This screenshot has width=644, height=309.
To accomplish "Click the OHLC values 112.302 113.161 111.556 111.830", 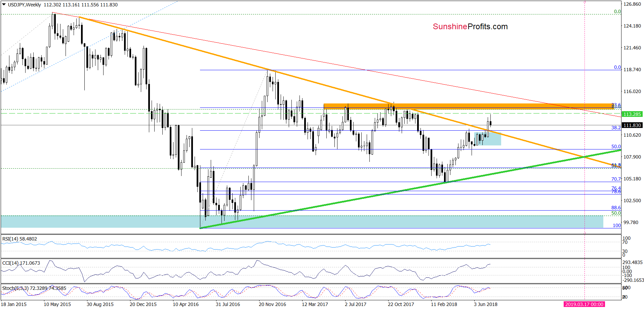I will [81, 5].
